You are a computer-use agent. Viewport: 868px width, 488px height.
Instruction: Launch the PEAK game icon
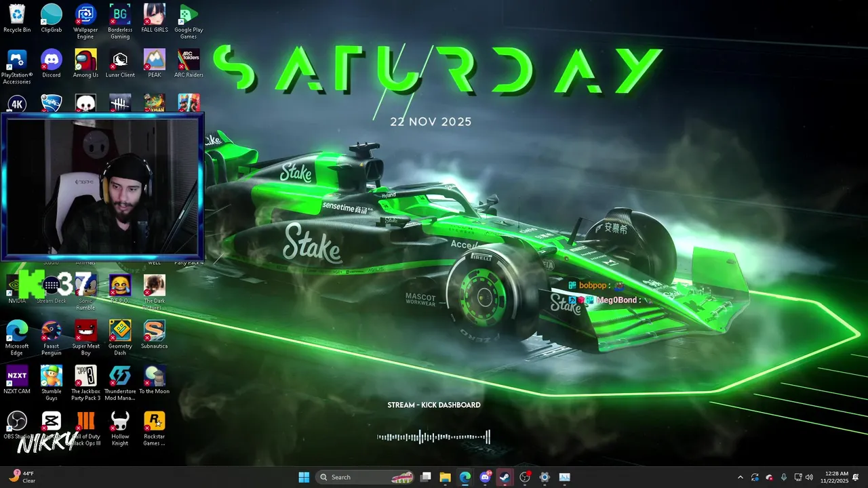click(155, 64)
